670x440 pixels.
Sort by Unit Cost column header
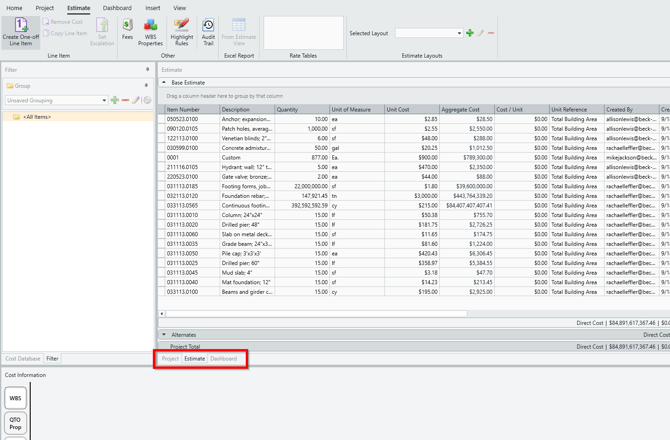(x=411, y=109)
